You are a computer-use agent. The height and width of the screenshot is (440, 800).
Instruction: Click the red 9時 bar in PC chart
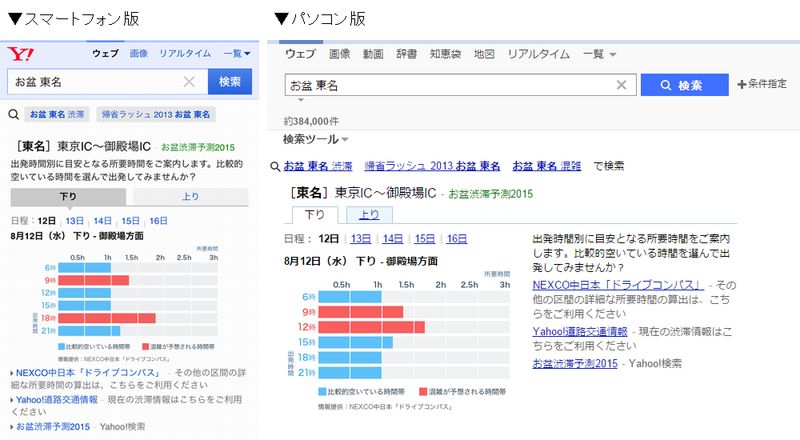(x=361, y=311)
